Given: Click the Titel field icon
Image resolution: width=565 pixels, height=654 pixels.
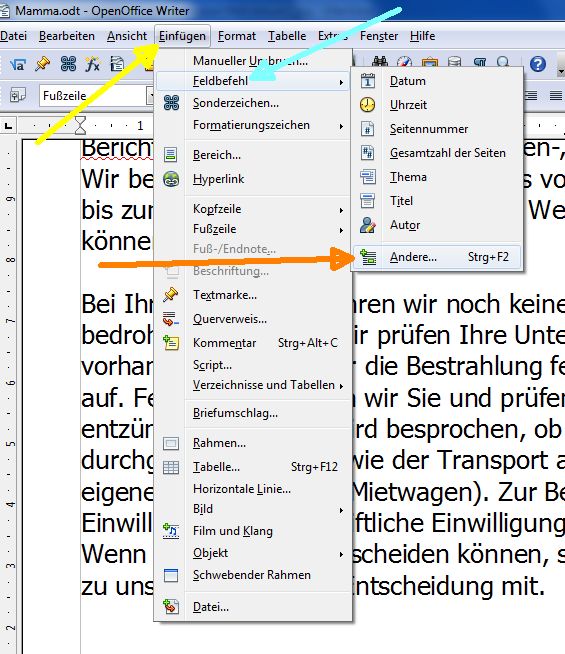Looking at the screenshot, I should coord(367,201).
